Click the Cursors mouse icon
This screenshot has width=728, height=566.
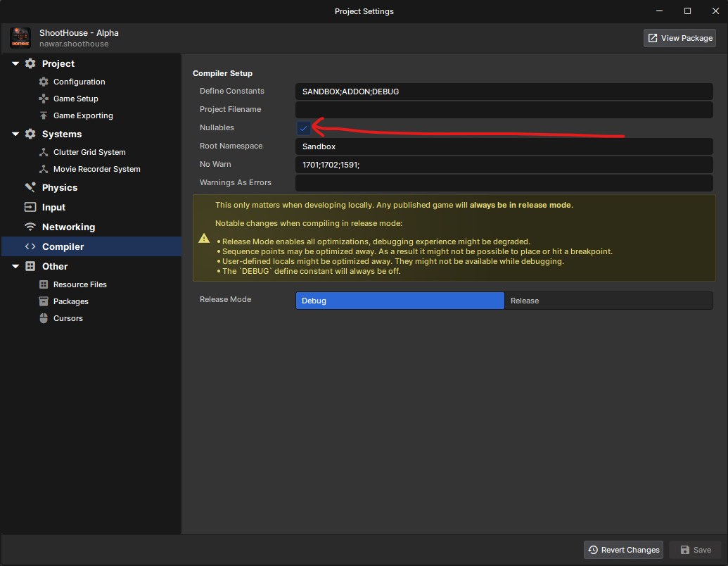tap(44, 318)
